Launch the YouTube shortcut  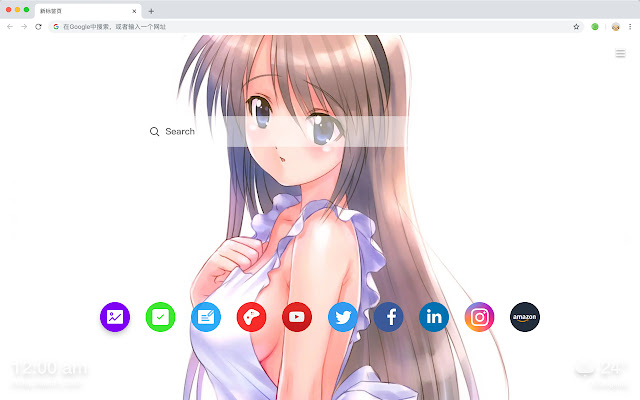tap(297, 317)
